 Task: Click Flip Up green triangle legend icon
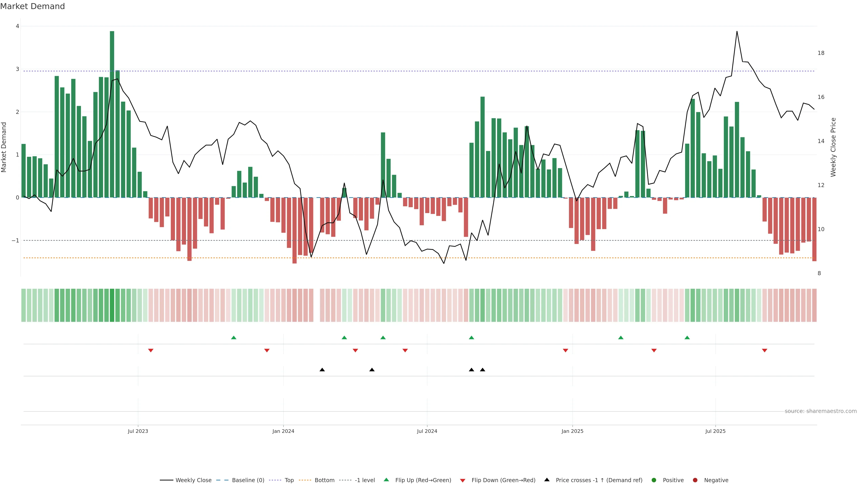point(387,480)
